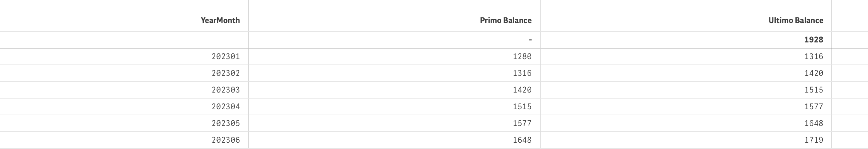Screen dimensions: 868x149
Task: Click the Ultimo Balance column header
Action: pos(795,21)
